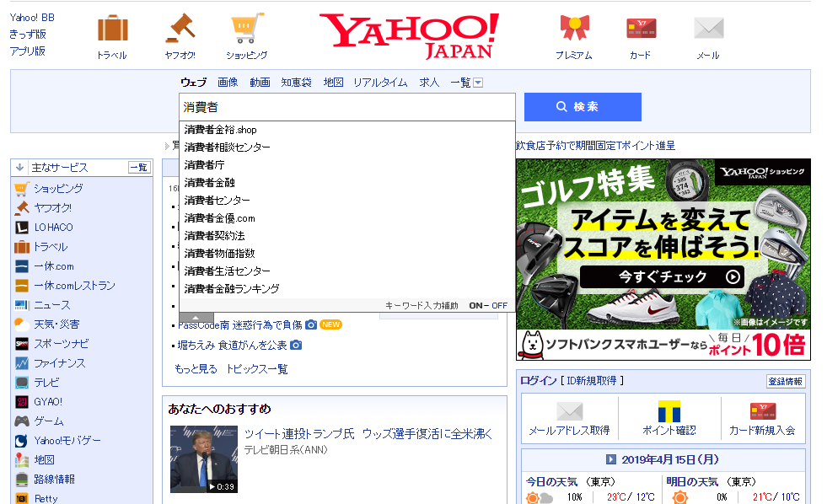Click the search text field containing 消費者
827x504 pixels.
coord(347,107)
